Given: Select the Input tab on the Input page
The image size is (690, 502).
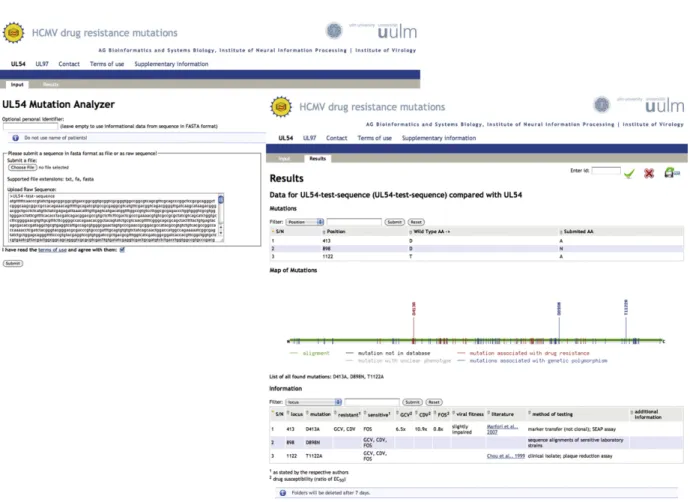Looking at the screenshot, I should (17, 84).
